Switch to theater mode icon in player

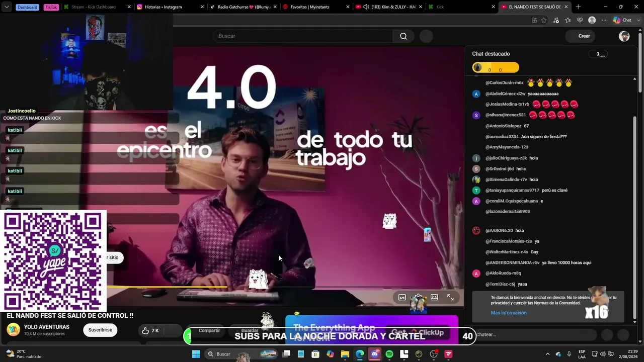[434, 297]
